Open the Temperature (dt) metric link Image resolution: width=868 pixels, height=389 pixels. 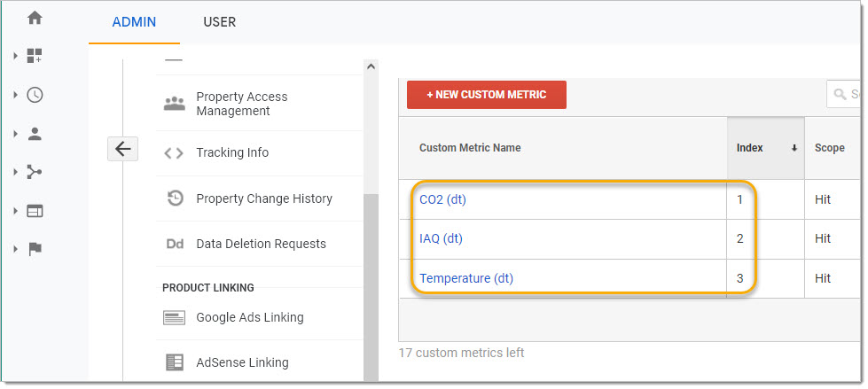pyautogui.click(x=465, y=278)
